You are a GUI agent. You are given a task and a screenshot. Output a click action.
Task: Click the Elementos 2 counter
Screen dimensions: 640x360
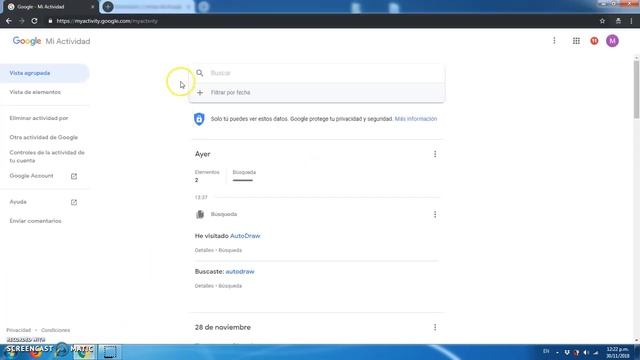[x=207, y=176]
